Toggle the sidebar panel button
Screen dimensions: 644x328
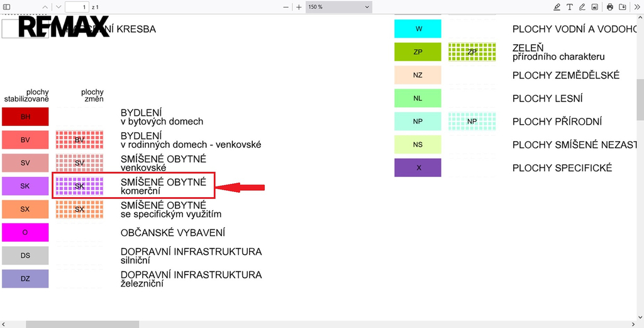pyautogui.click(x=7, y=7)
